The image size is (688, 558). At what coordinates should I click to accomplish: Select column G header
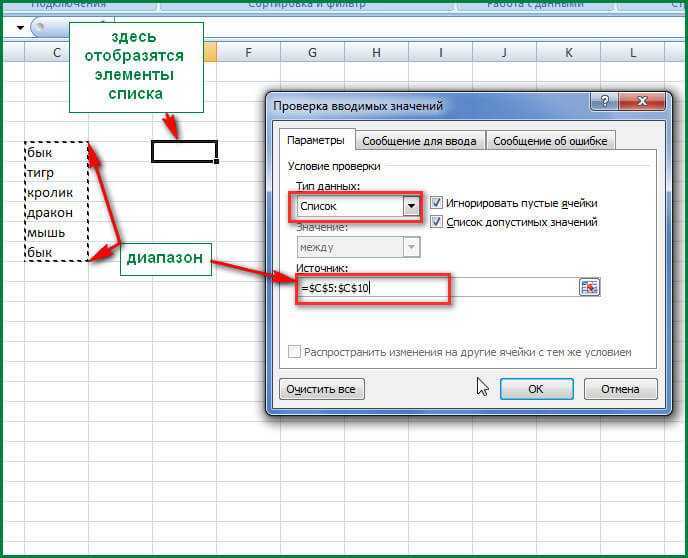(312, 53)
